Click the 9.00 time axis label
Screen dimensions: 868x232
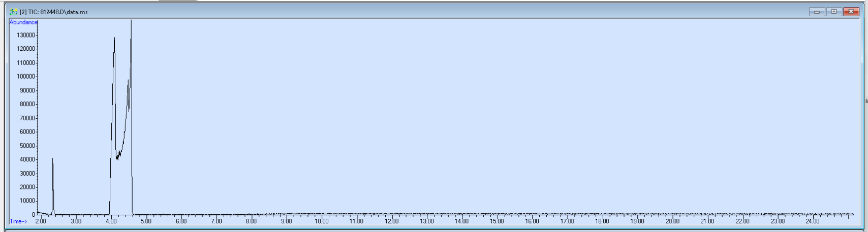(287, 221)
